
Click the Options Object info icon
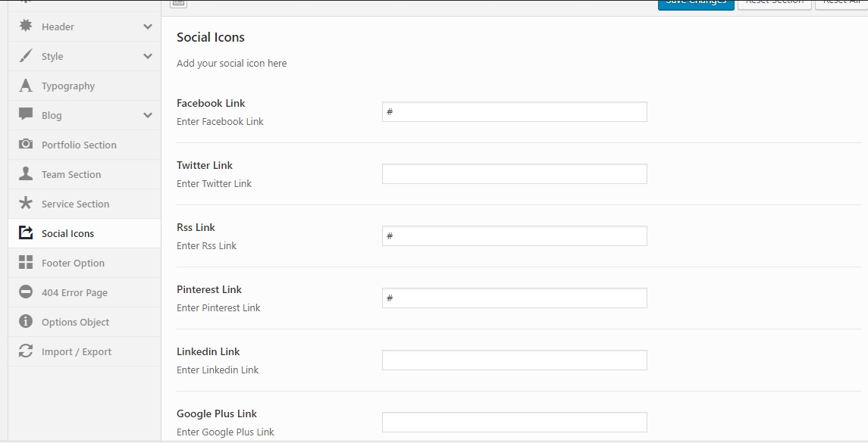[26, 321]
